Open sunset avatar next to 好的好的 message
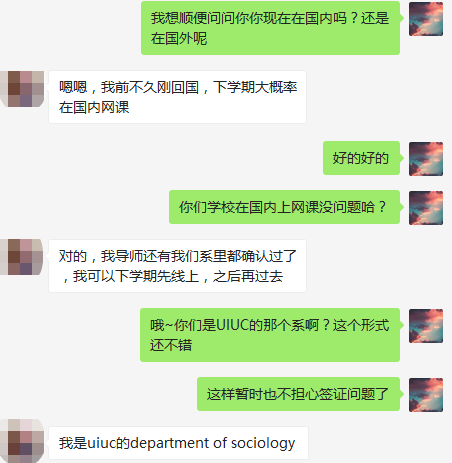The height and width of the screenshot is (463, 452). click(426, 159)
